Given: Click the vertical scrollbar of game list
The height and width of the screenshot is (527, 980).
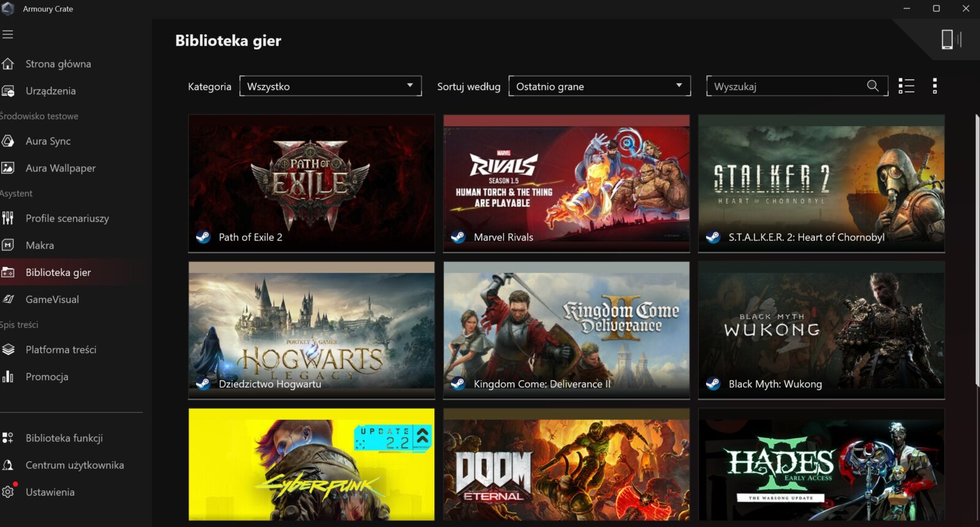Looking at the screenshot, I should [x=977, y=245].
